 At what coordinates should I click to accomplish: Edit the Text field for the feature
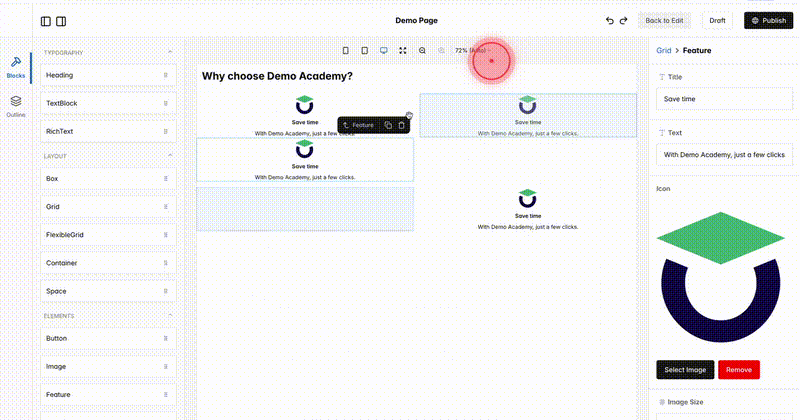724,155
